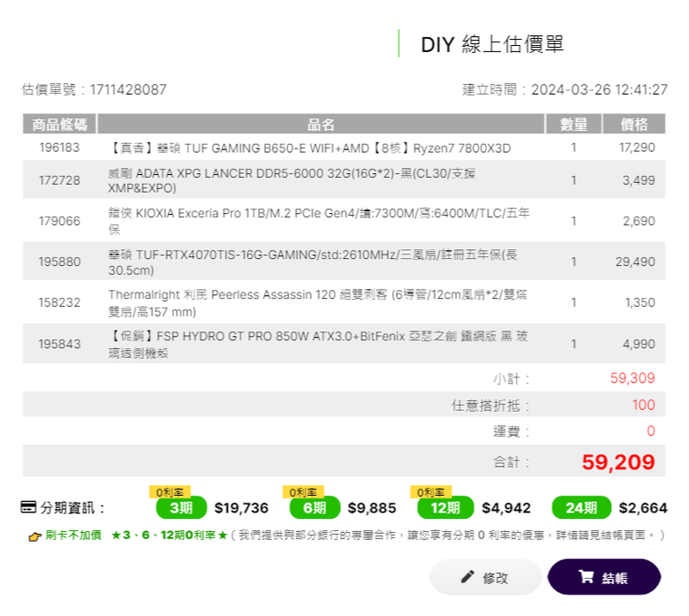Click the installment amount $2,664
Viewport: 689px width, 616px height.
pos(643,508)
